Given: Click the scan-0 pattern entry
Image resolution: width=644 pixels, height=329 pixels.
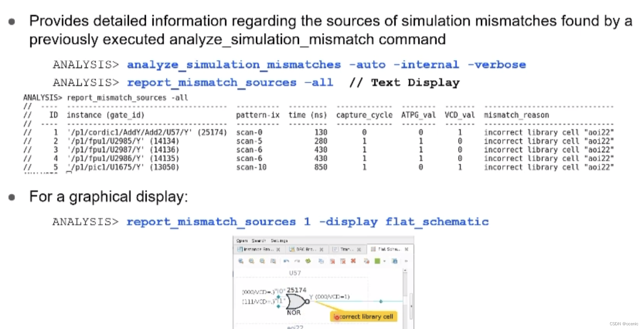Looking at the screenshot, I should 249,132.
